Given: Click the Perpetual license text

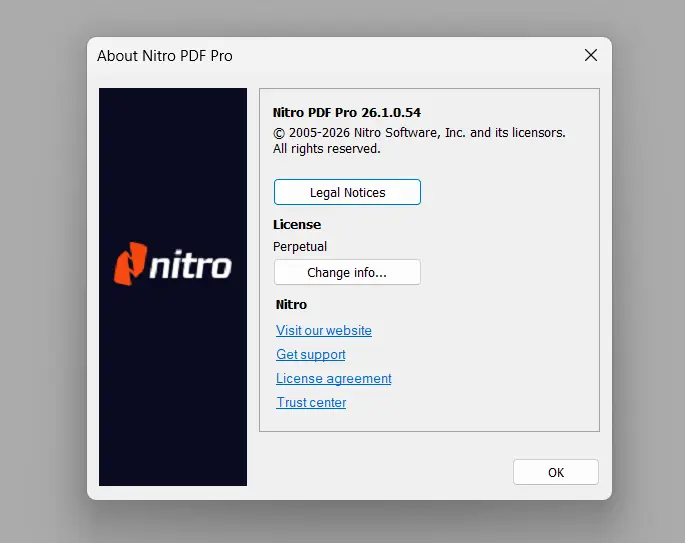Looking at the screenshot, I should click(x=300, y=247).
